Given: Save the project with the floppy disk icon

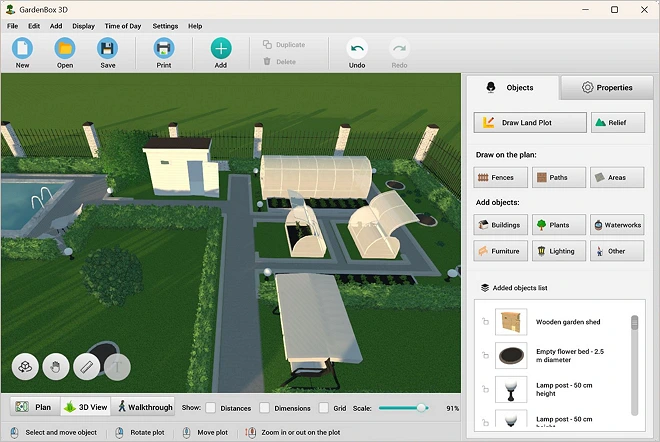Looking at the screenshot, I should coord(107,48).
